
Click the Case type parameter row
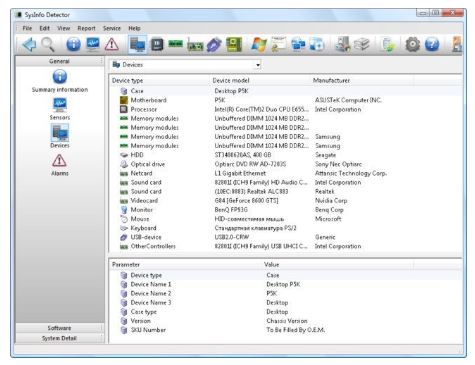[x=285, y=312]
